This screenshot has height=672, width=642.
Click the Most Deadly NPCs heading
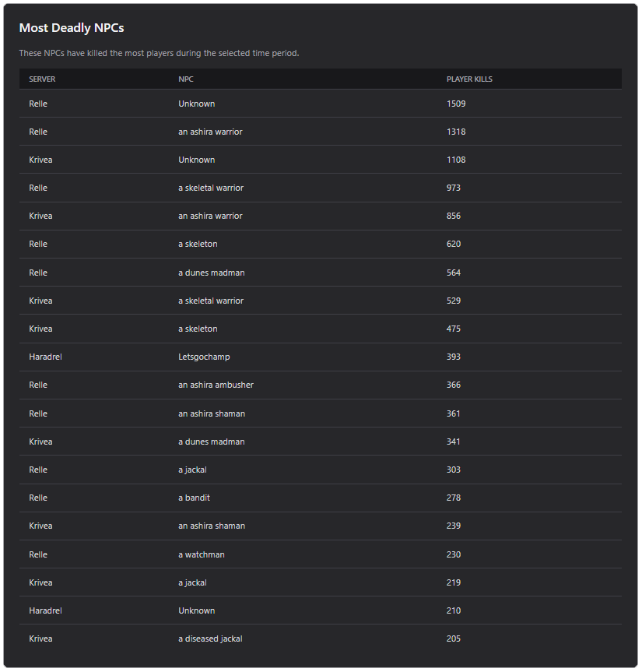[x=72, y=28]
